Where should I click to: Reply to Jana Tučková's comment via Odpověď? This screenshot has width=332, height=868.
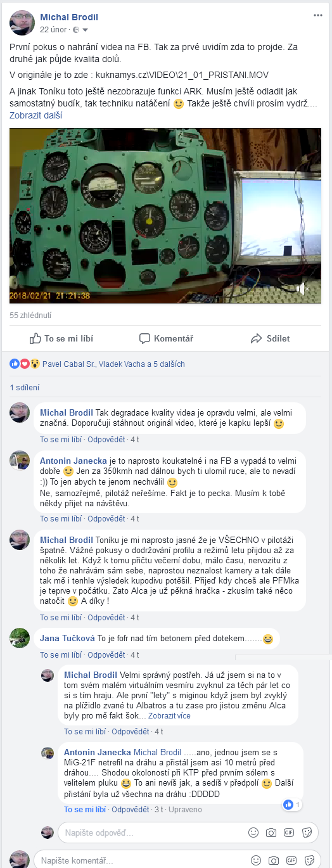click(x=106, y=654)
